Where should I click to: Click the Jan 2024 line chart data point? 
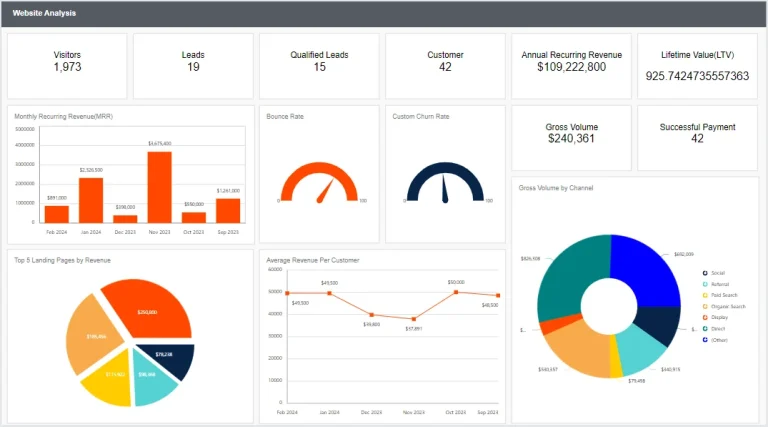click(330, 293)
